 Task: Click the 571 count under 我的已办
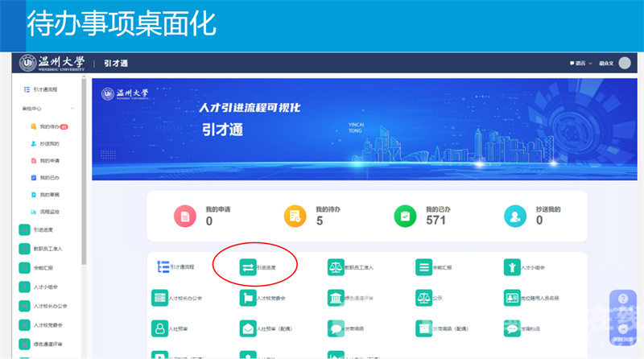[x=436, y=221]
